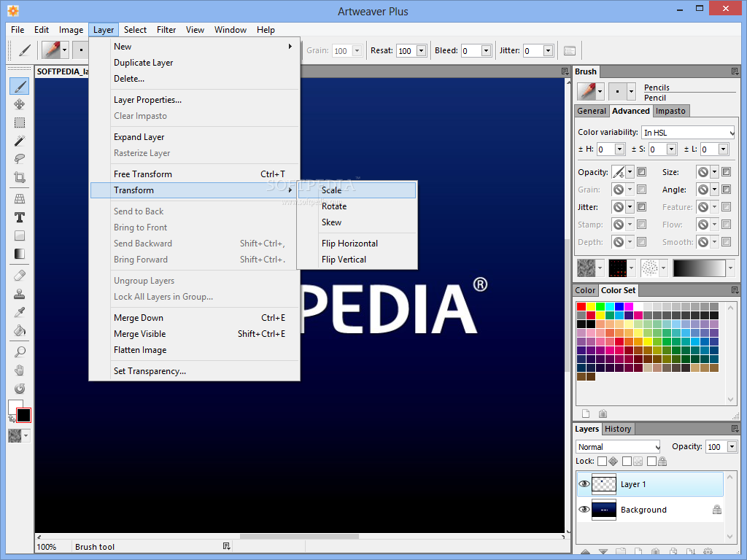Choose Scale in Transform submenu

(357, 190)
